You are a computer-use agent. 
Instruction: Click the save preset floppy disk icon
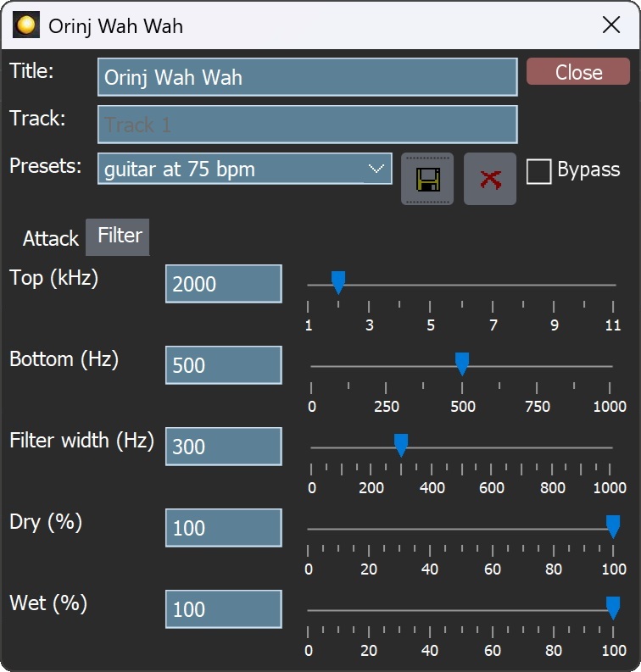pyautogui.click(x=427, y=179)
